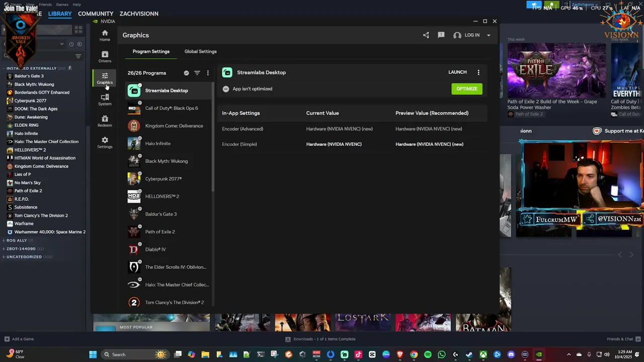This screenshot has height=362, width=644.
Task: Open the Games menu in Steam
Action: tap(62, 5)
